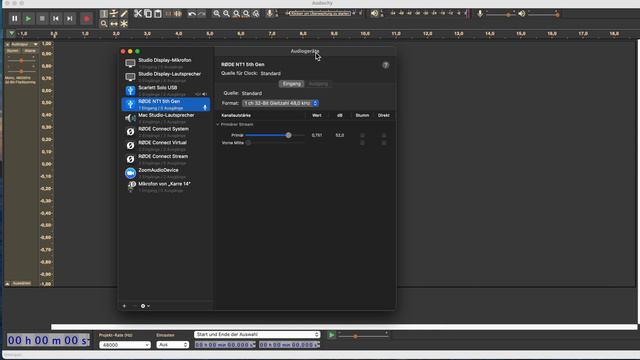Click the plus button to add device

(x=124, y=306)
